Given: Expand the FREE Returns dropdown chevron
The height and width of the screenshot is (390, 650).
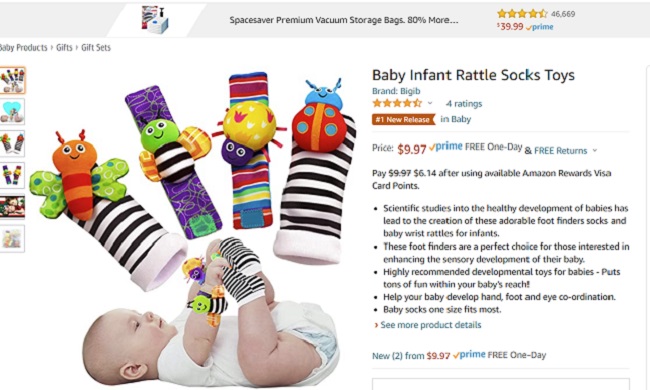Looking at the screenshot, I should 595,150.
